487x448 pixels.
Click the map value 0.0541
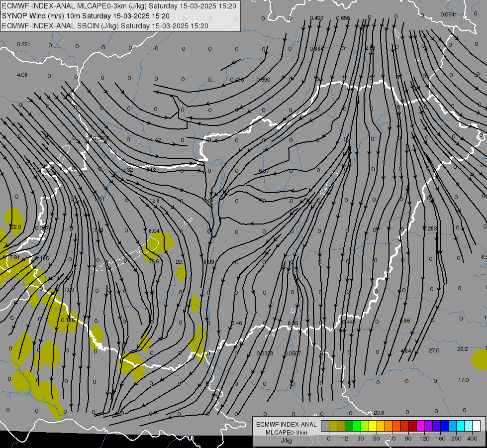tap(449, 14)
